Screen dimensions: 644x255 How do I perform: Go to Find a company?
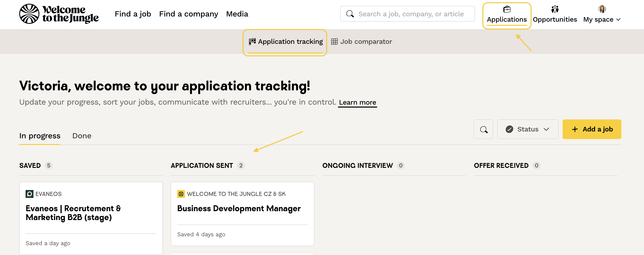pyautogui.click(x=188, y=14)
